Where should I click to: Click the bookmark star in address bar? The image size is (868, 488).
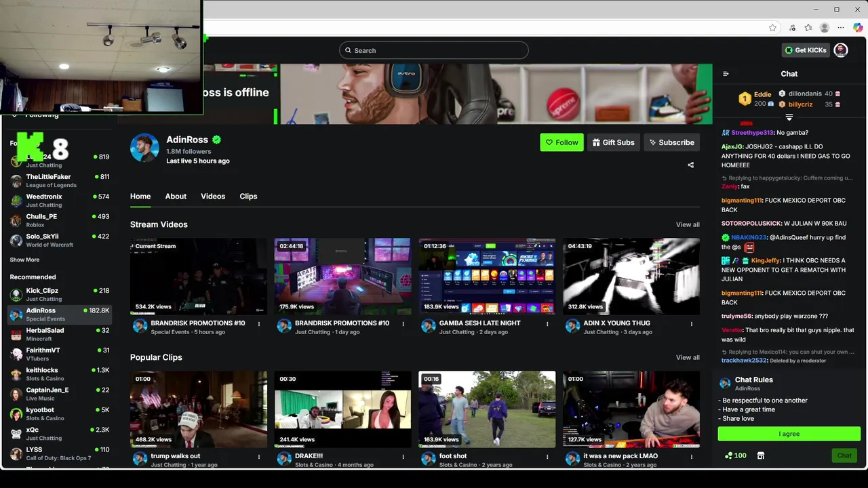click(x=772, y=28)
